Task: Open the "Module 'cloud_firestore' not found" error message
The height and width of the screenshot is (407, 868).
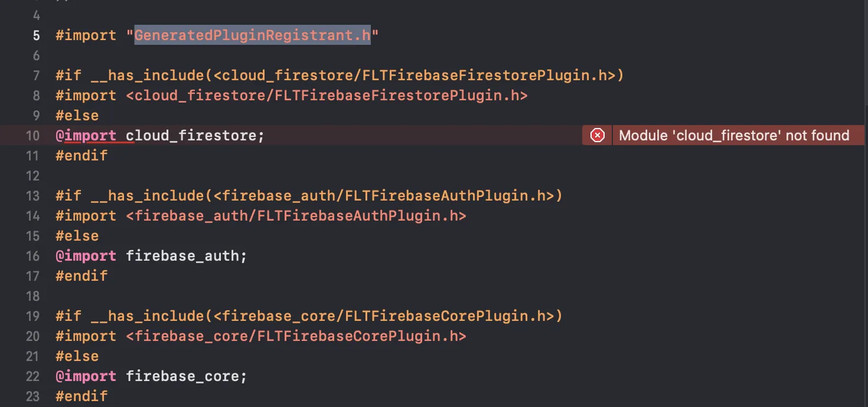Action: click(733, 136)
